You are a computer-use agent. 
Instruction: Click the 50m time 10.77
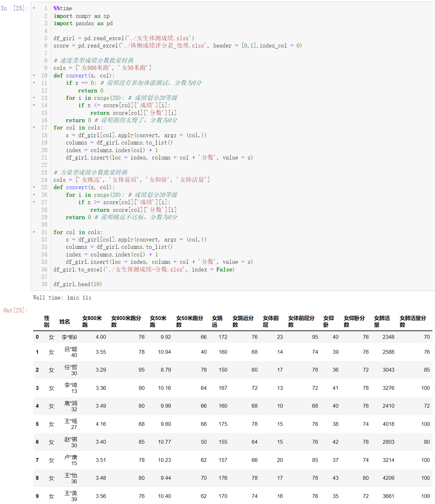[164, 442]
